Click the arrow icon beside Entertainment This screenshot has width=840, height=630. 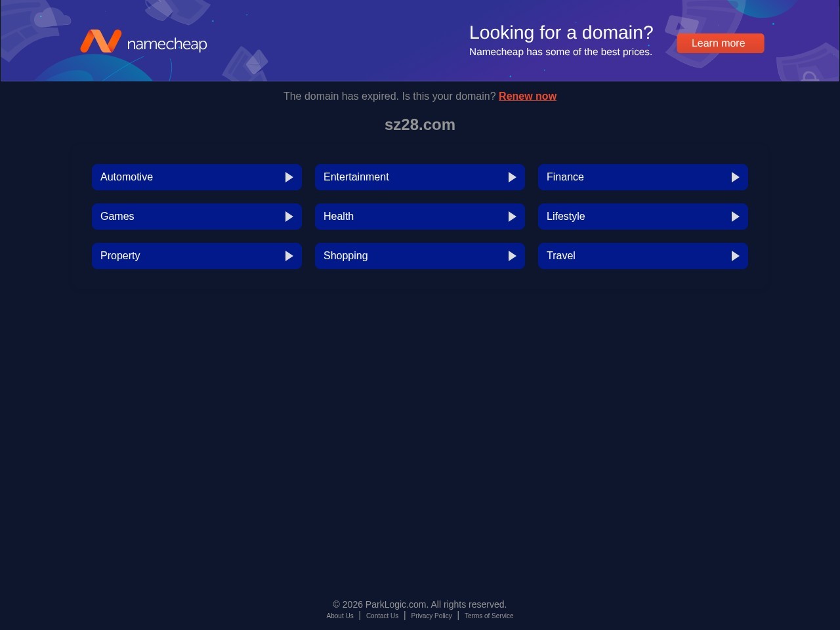(x=512, y=177)
